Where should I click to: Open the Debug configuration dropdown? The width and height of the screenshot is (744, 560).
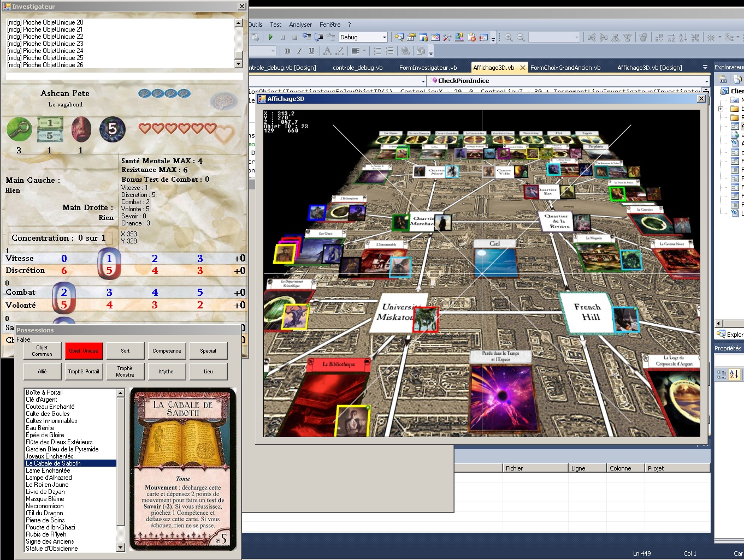[x=385, y=37]
